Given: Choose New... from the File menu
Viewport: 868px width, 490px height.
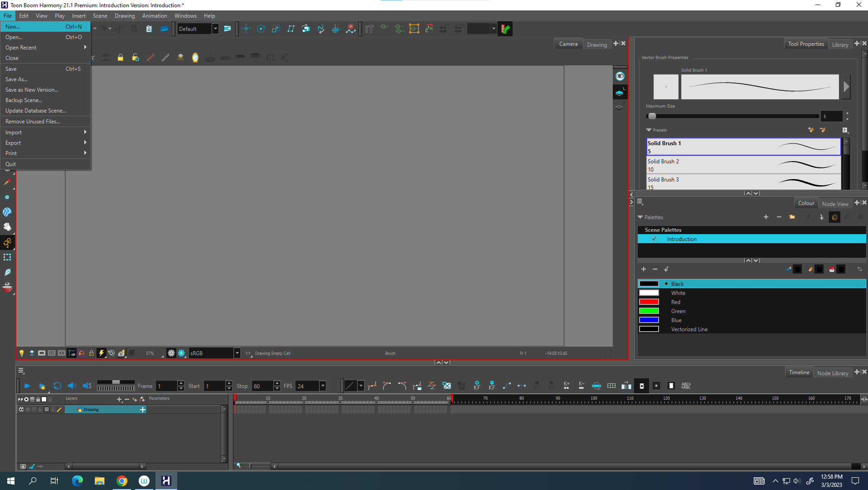Looking at the screenshot, I should (x=45, y=26).
